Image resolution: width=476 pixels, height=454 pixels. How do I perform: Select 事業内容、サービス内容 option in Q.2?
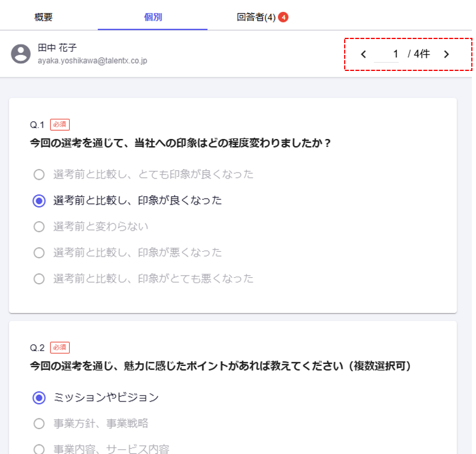click(x=39, y=448)
